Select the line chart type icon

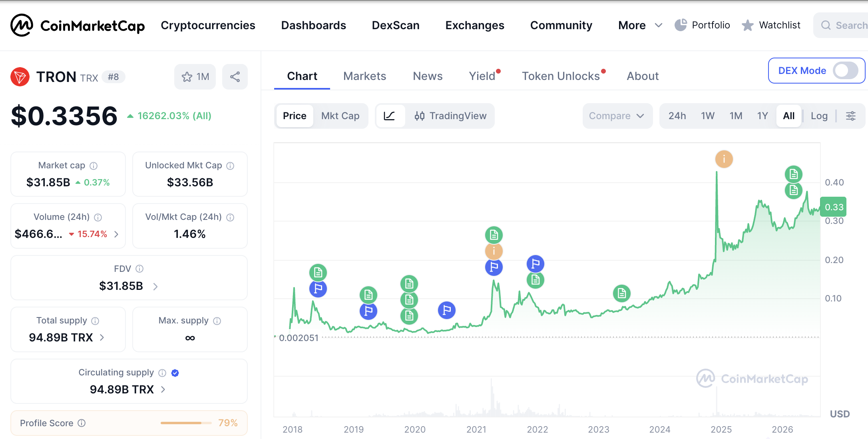[x=389, y=116]
